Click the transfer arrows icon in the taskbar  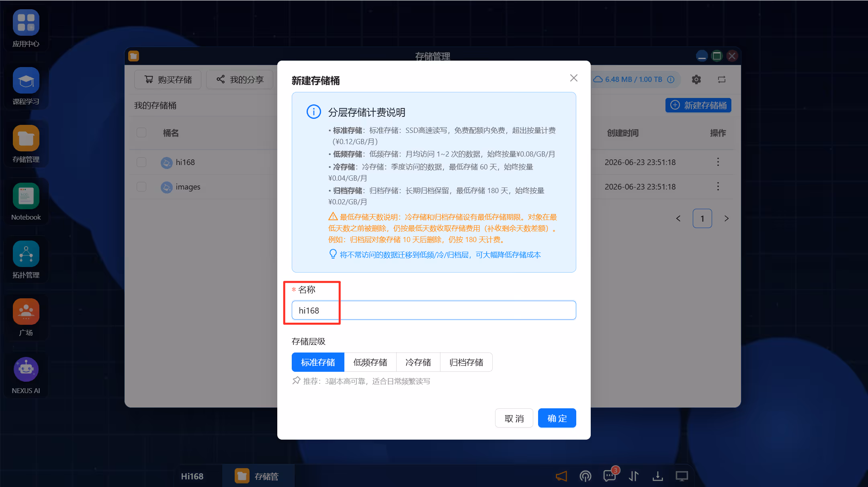point(634,476)
